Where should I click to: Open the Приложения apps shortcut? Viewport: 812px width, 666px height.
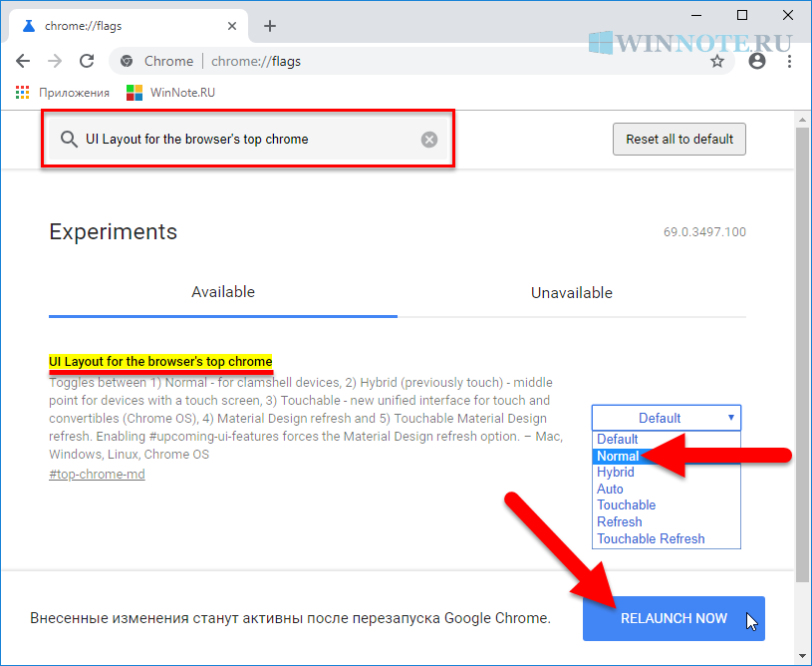pos(63,93)
